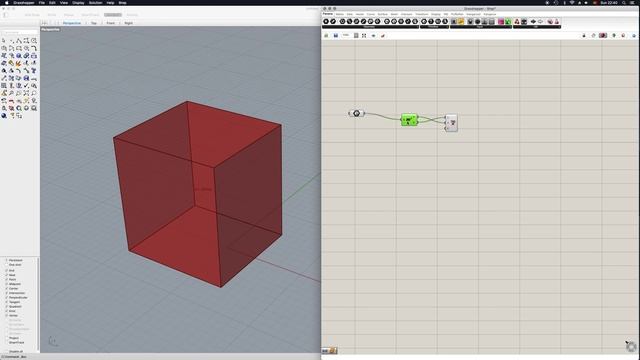This screenshot has height=360, width=640.
Task: Toggle the End object snap
Action: [11, 270]
